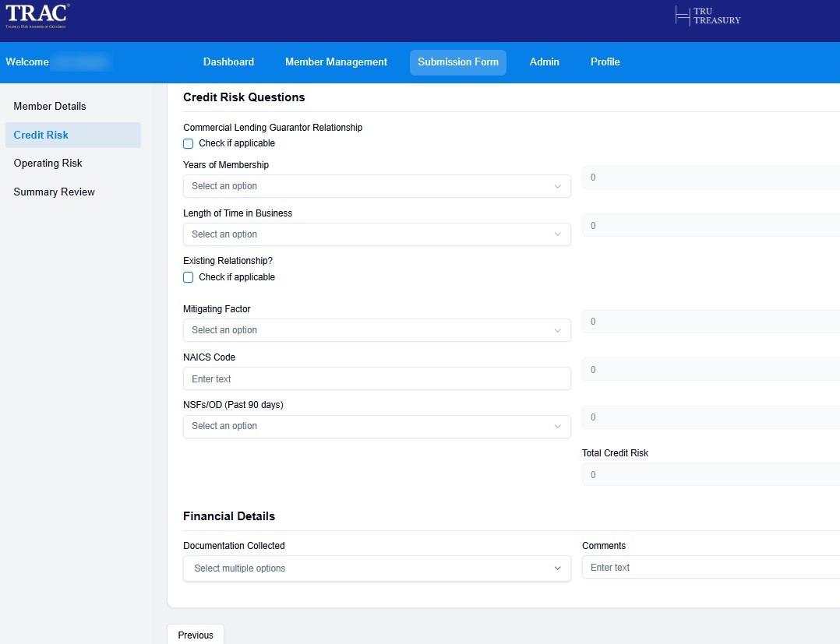Select the Submission Form tab
The image size is (840, 644).
(x=458, y=62)
